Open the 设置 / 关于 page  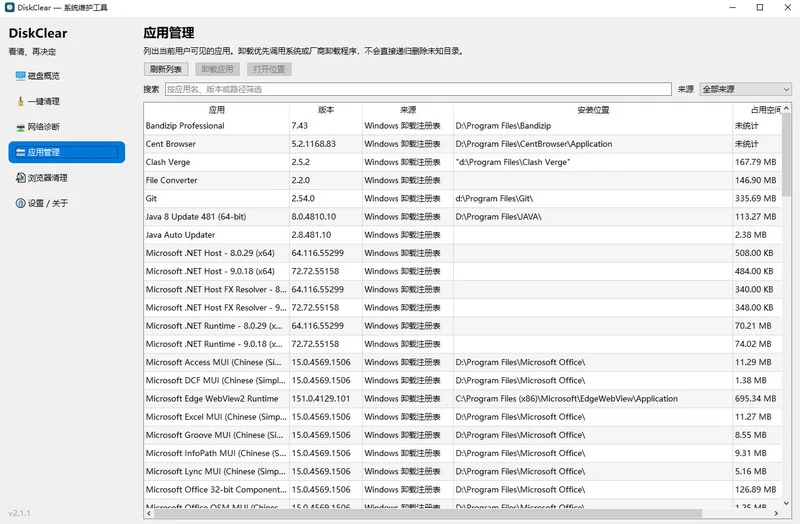coord(66,203)
